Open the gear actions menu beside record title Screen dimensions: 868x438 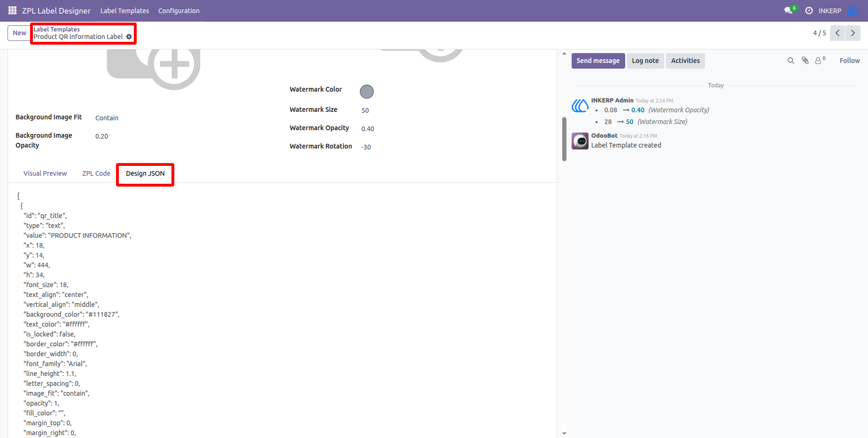pyautogui.click(x=129, y=37)
